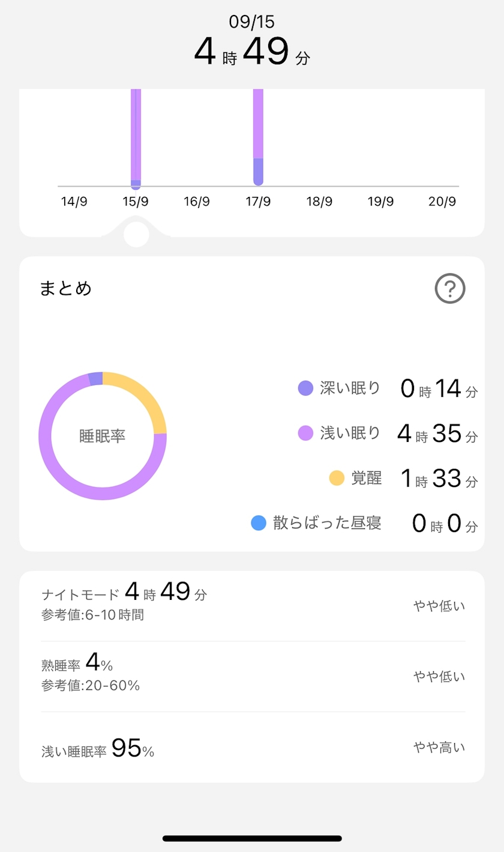Tap the sleep rate donut chart

tap(103, 436)
